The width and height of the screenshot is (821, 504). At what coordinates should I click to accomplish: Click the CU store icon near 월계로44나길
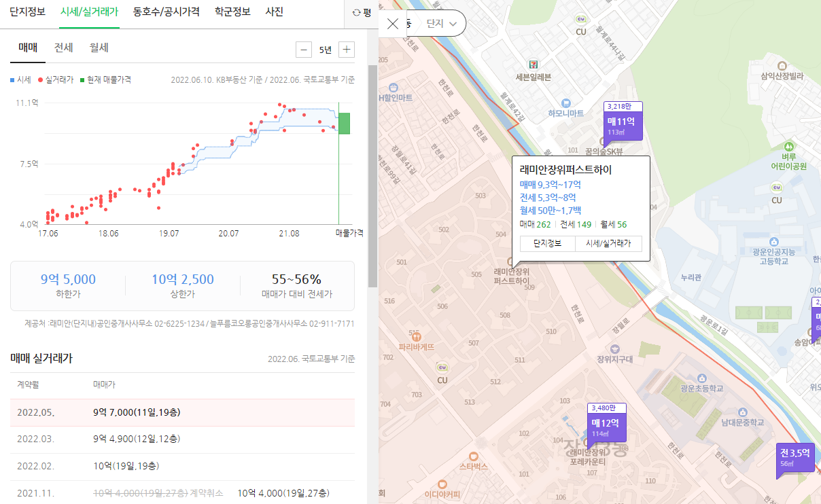tap(580, 20)
